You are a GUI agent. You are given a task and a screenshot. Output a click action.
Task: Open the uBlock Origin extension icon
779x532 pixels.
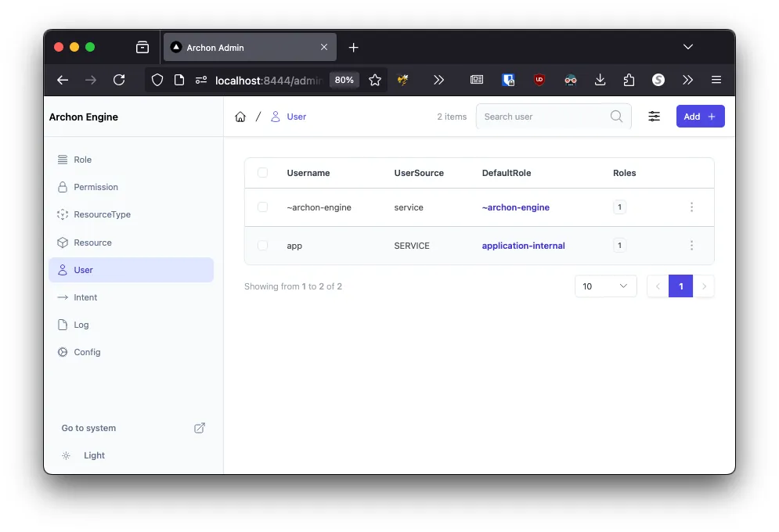(539, 79)
